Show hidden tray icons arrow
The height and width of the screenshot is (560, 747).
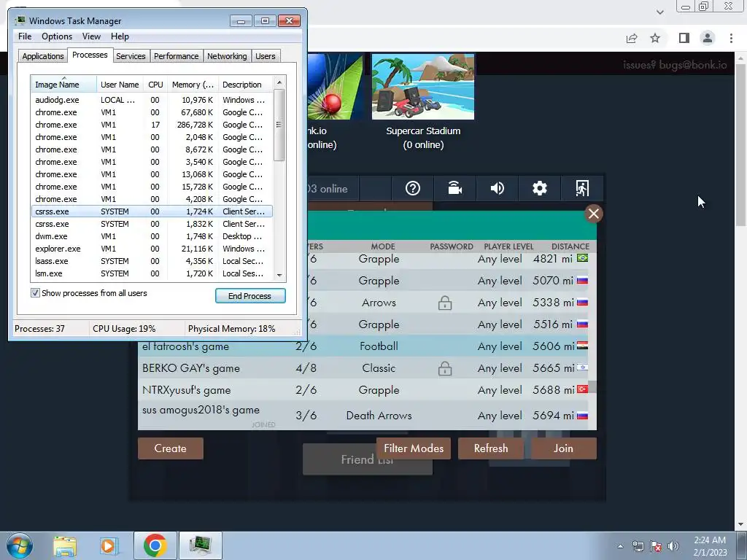(620, 546)
